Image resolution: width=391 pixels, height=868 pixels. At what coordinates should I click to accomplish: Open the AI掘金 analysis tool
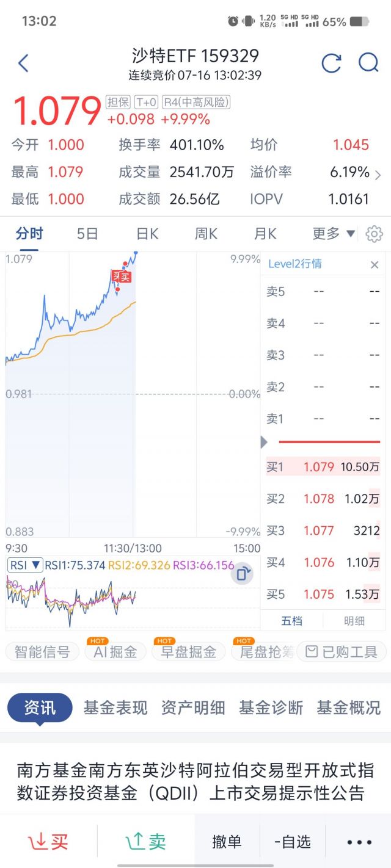point(115,651)
